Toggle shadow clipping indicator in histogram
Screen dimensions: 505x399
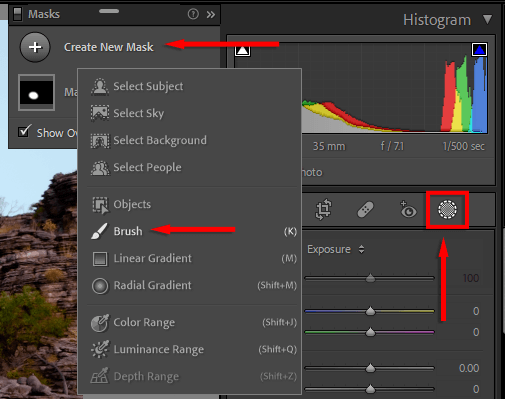(242, 50)
